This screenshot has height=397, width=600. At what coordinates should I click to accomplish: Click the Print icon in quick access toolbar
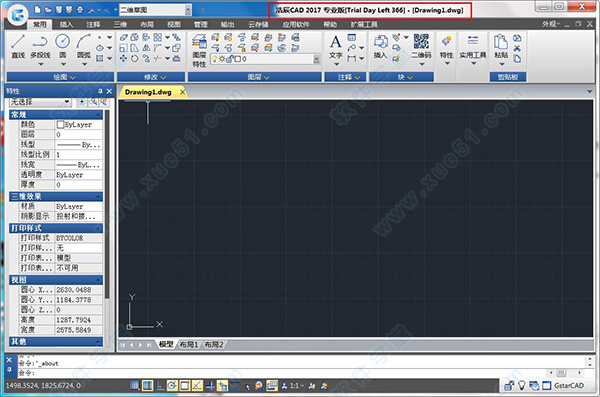[80, 10]
